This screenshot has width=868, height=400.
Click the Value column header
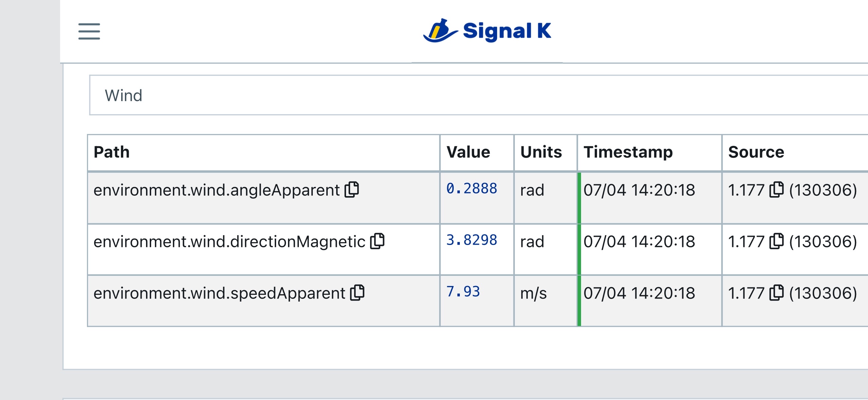[468, 152]
